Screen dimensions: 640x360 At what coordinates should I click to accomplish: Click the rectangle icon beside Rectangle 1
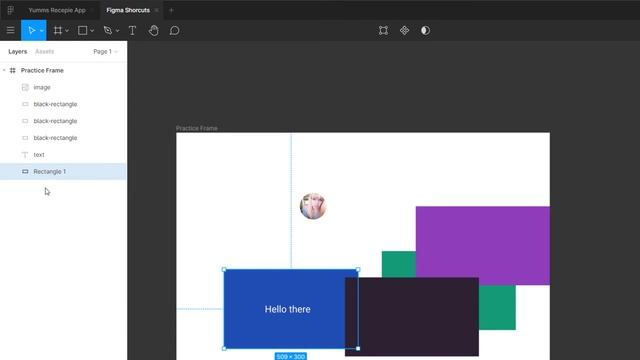pyautogui.click(x=25, y=171)
